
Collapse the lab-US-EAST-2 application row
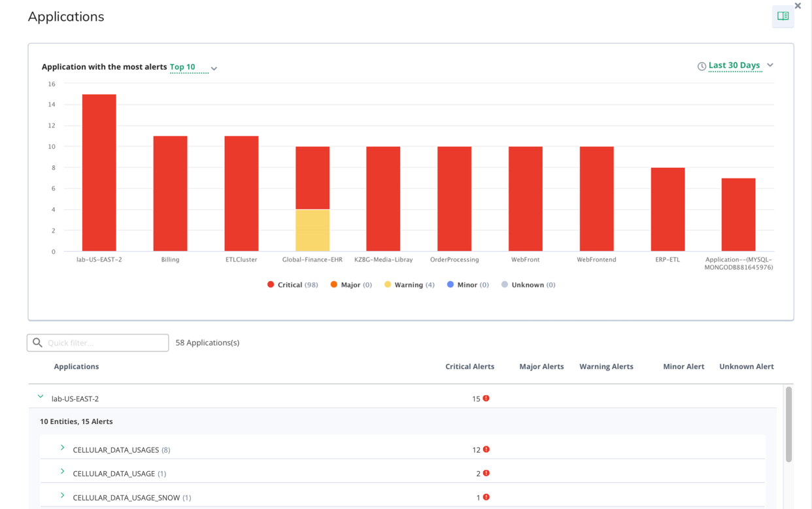tap(41, 397)
